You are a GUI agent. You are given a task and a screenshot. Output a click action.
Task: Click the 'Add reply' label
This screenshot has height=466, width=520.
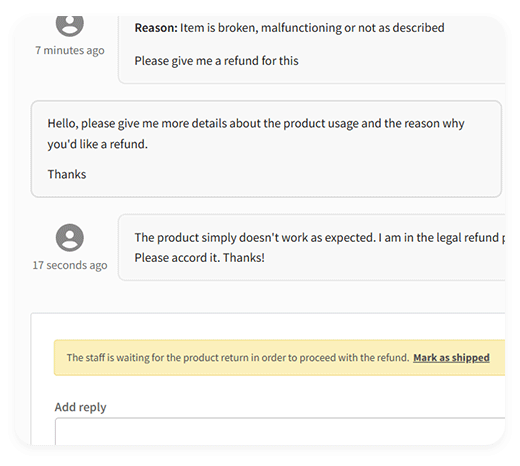(x=81, y=407)
